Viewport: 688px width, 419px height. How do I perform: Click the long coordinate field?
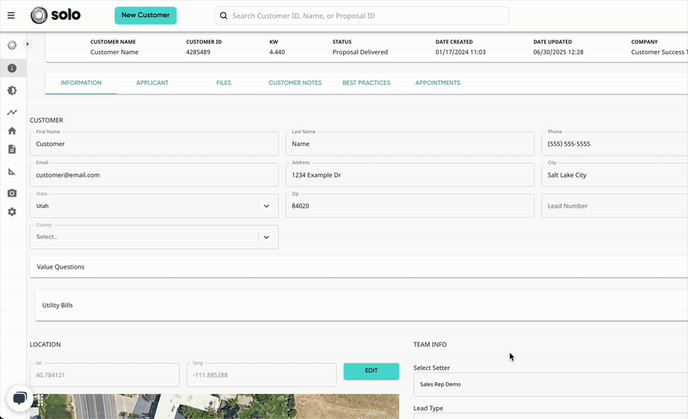[x=262, y=375]
